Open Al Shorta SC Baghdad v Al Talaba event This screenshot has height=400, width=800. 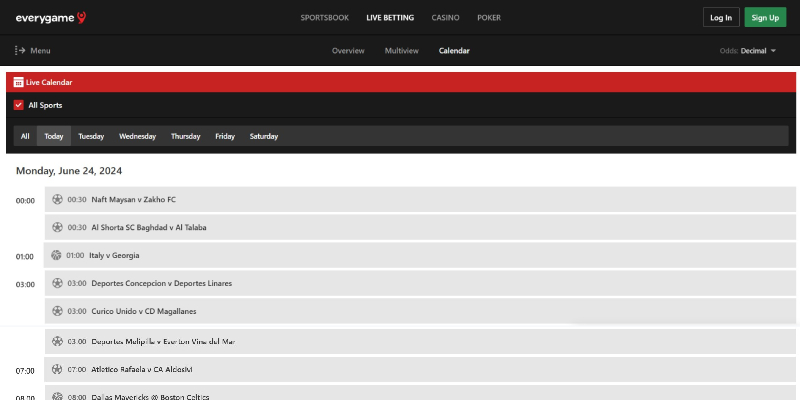coord(420,227)
